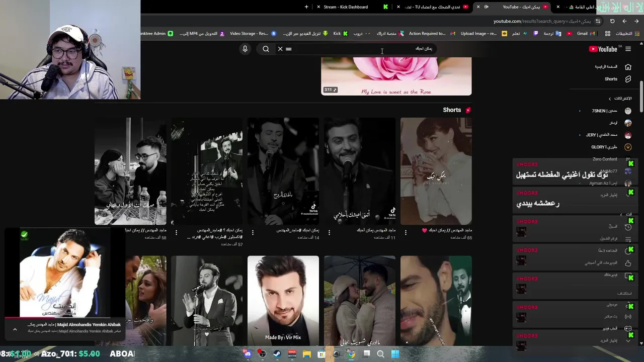Open the ترجمة translate bookmark
This screenshot has width=644, height=362.
point(552,34)
